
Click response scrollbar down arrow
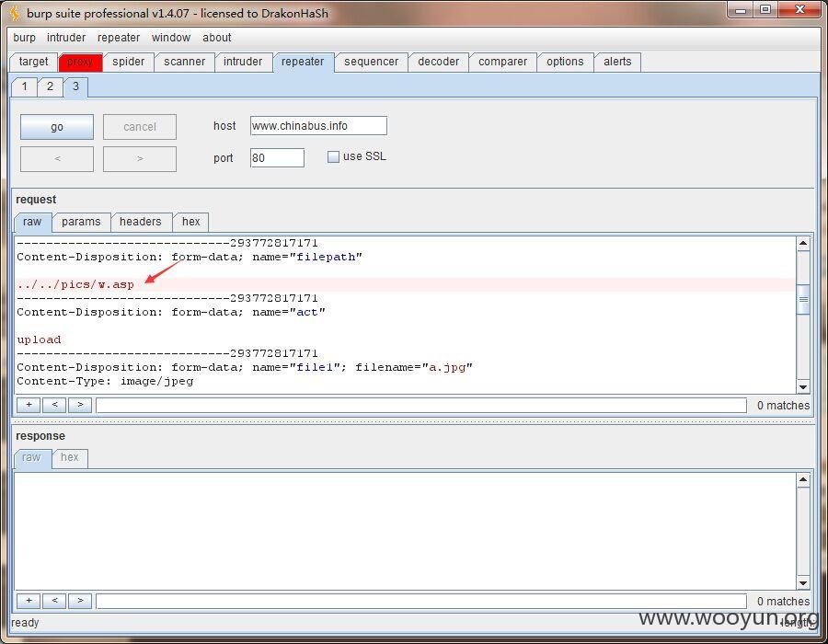803,583
